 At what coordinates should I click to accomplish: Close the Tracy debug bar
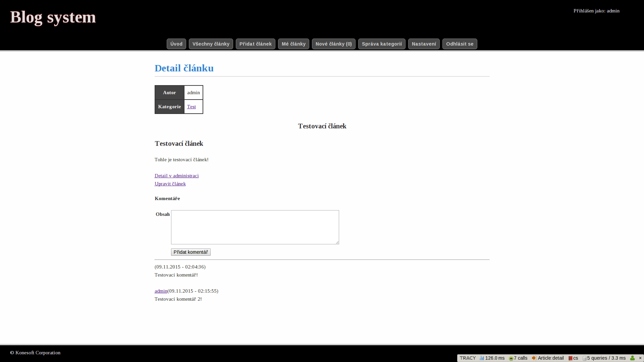640,358
